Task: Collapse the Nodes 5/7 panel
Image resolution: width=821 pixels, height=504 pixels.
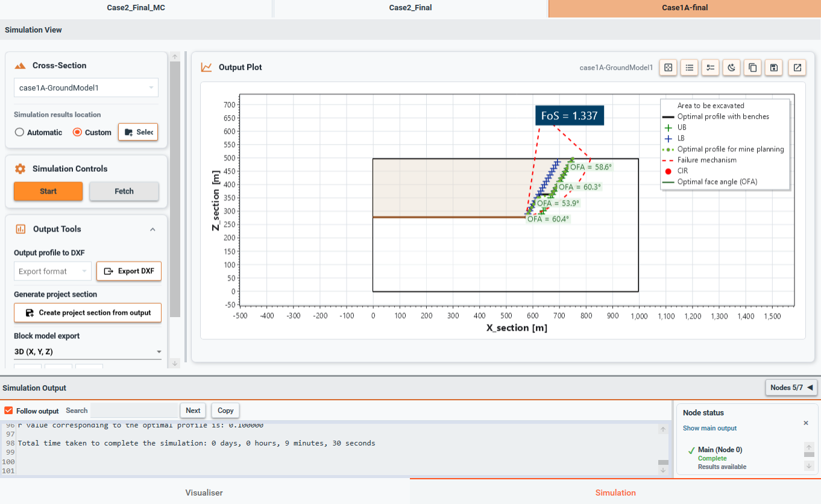Action: [x=791, y=388]
